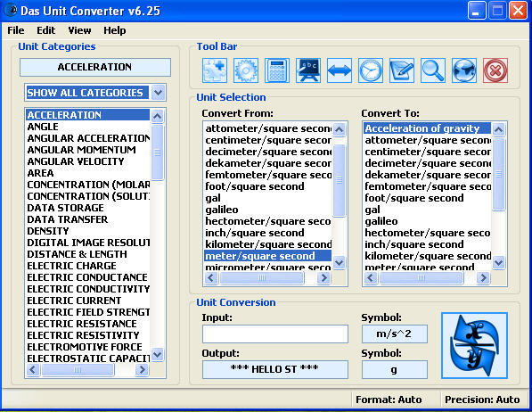Screen dimensions: 532x412
Task: Choose Acceleration of gravity in Convert To
Action: pyautogui.click(x=427, y=128)
